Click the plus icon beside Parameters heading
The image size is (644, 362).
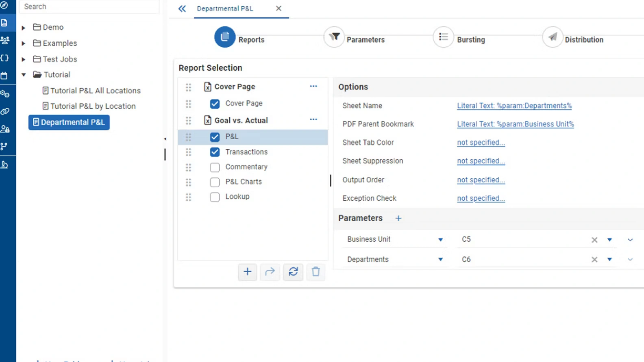pos(398,218)
